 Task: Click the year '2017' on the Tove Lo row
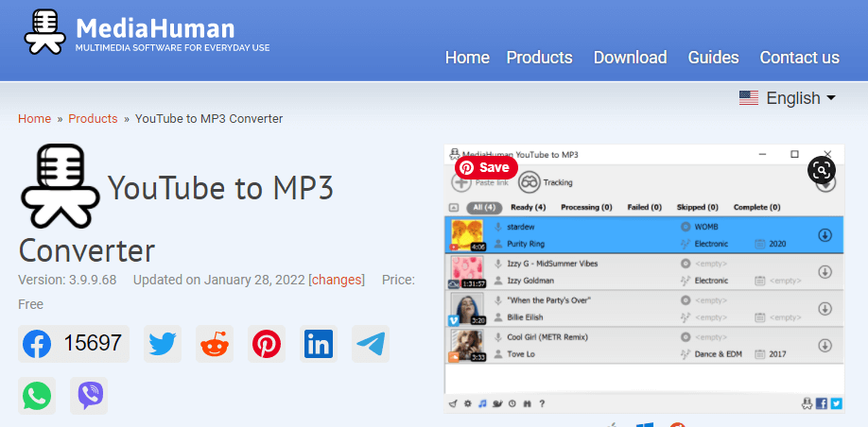click(x=777, y=354)
